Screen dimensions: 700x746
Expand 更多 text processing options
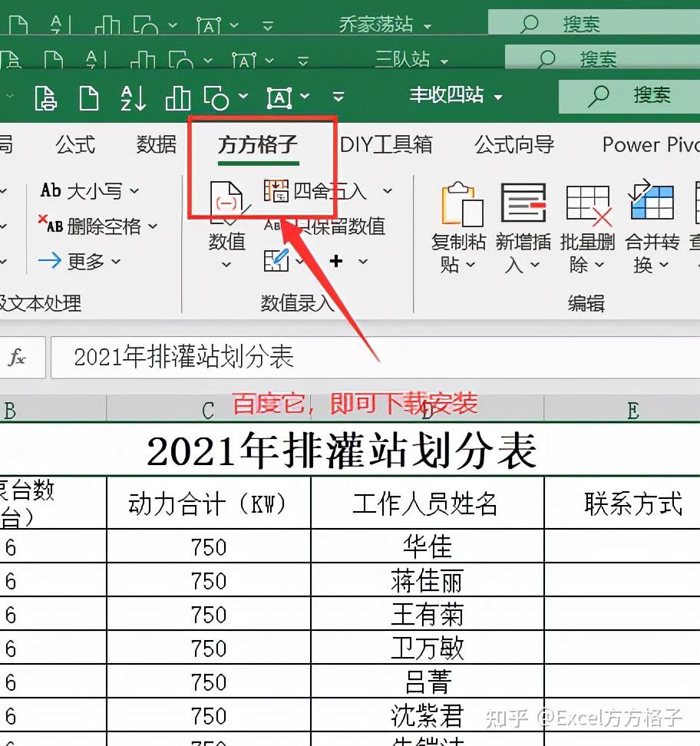(x=80, y=261)
